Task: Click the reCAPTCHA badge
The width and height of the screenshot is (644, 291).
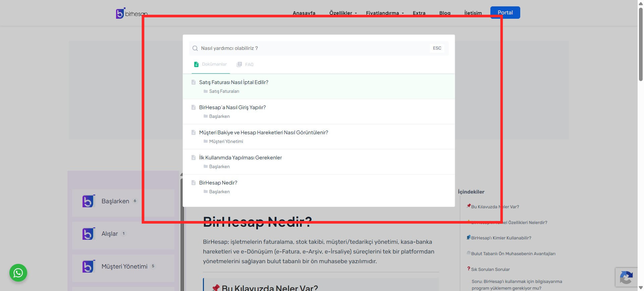Action: tap(626, 277)
